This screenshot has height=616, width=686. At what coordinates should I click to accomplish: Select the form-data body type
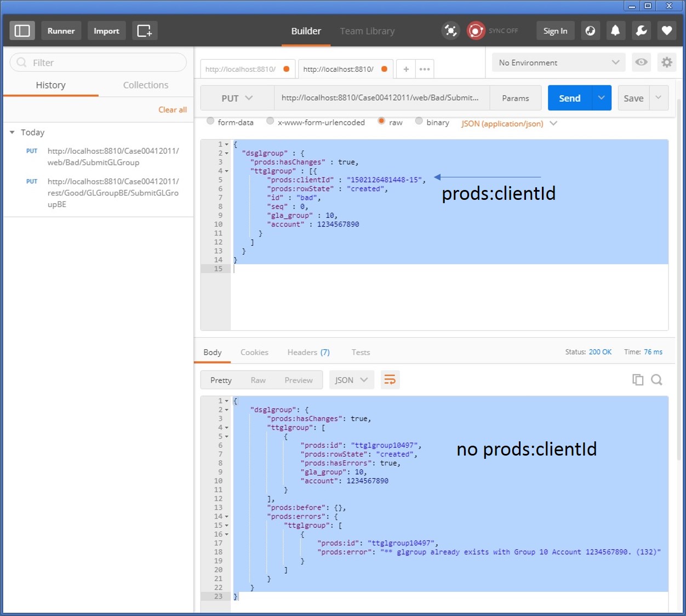210,122
